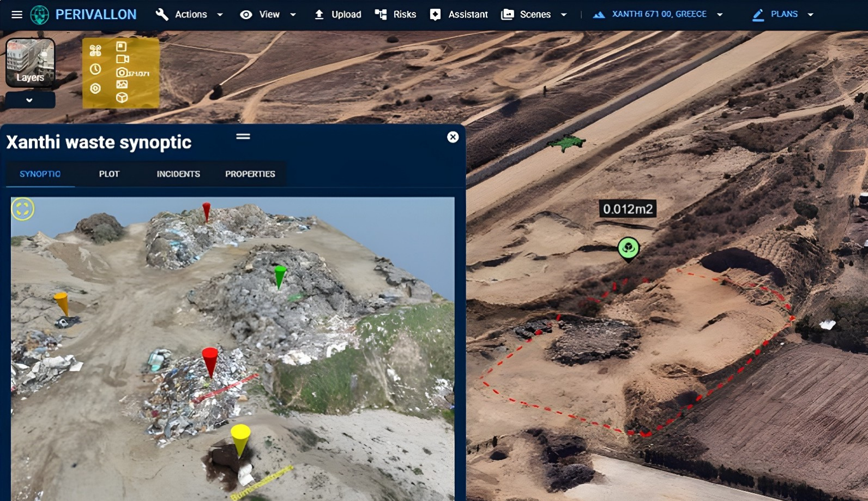868x501 pixels.
Task: Click the clock icon in yellow panel
Action: [95, 69]
